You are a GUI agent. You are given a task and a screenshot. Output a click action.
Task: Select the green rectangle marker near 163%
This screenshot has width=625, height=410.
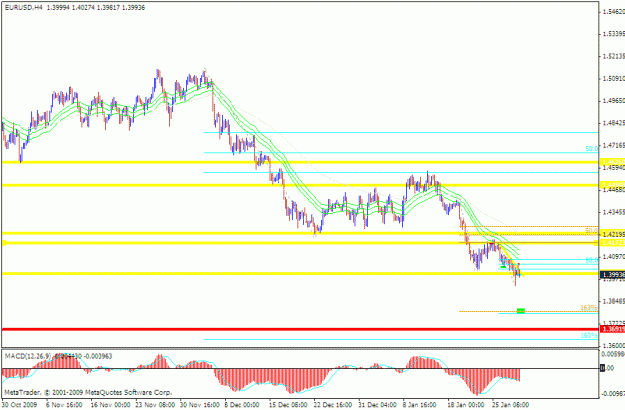tap(521, 310)
